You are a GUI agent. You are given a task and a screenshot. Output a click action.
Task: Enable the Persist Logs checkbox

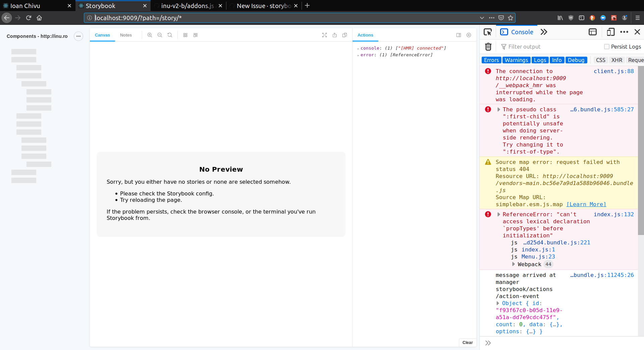pos(606,47)
